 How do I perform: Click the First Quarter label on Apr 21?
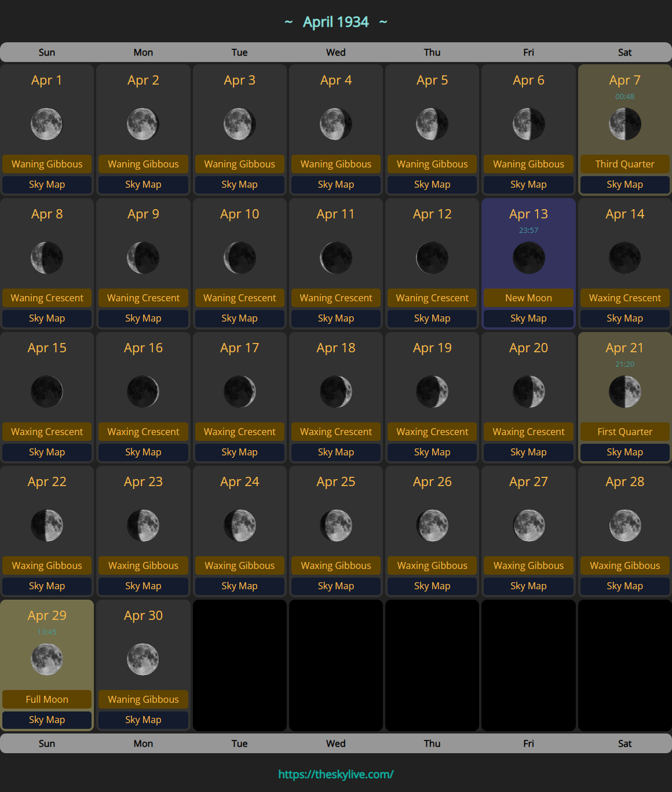(x=625, y=432)
